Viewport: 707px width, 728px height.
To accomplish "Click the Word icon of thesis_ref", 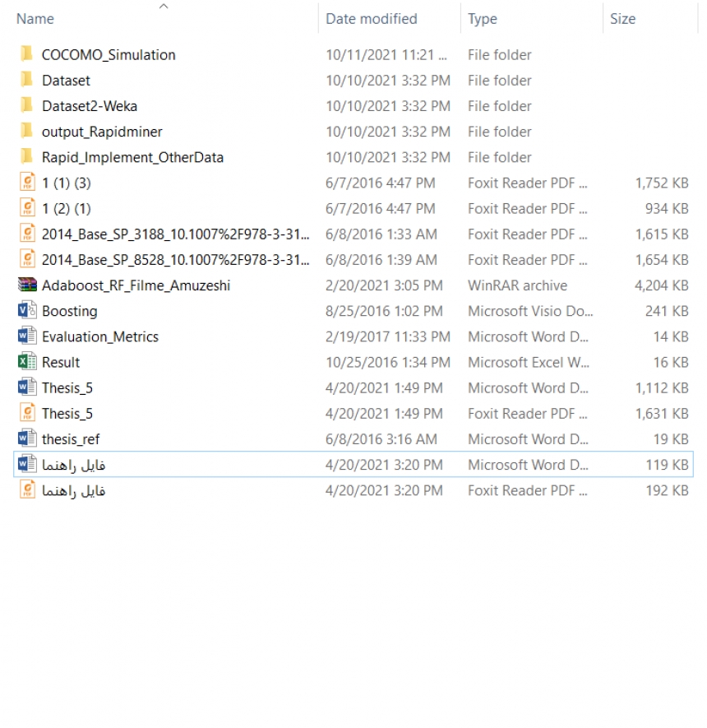I will tap(27, 438).
